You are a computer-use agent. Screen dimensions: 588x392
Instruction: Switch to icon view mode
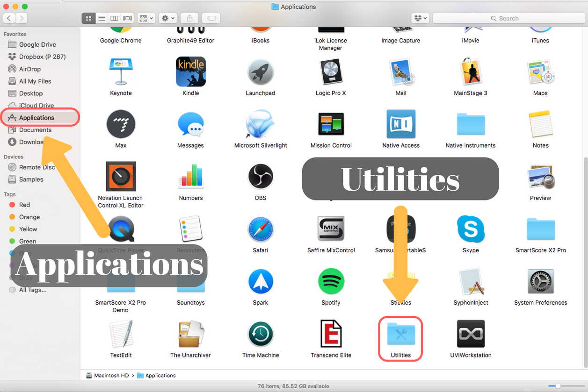(88, 18)
